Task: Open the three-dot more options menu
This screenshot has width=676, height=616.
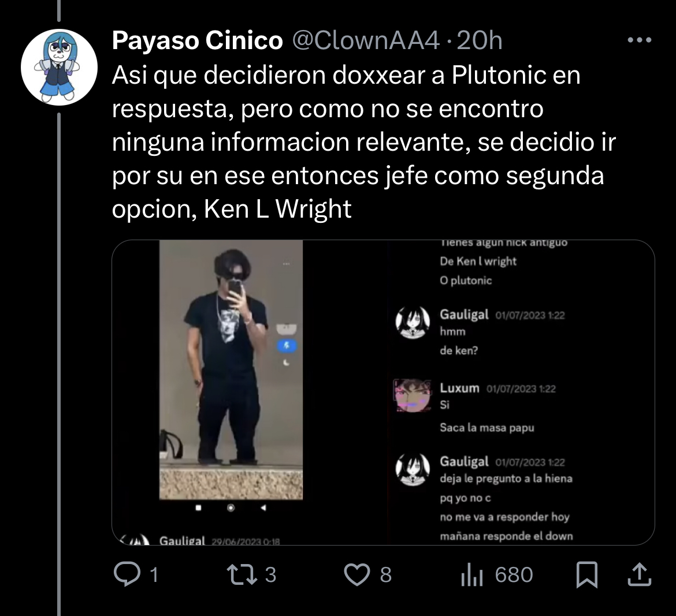Action: pos(640,40)
